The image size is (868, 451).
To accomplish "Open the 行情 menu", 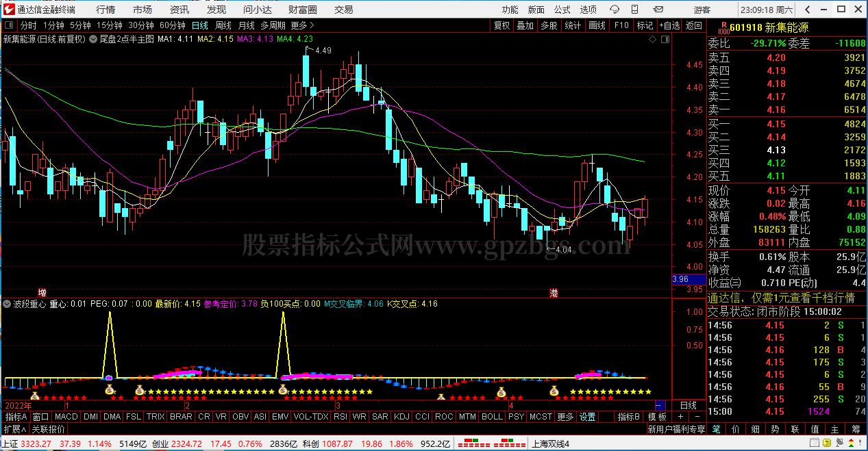I will (106, 10).
